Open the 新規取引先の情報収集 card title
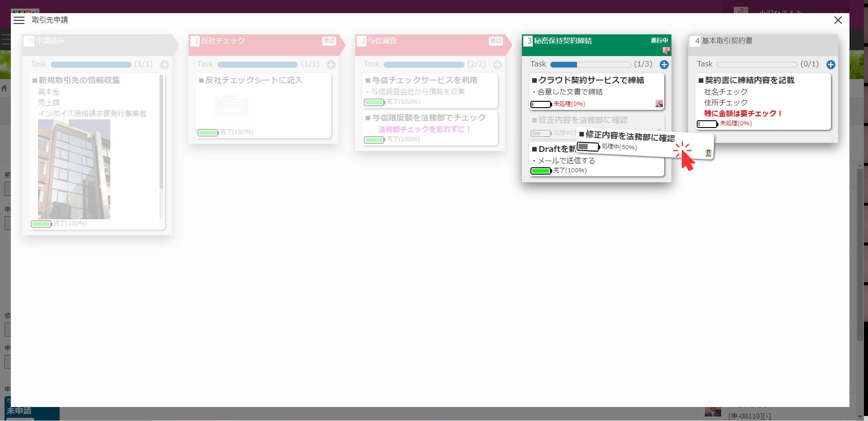 point(76,80)
